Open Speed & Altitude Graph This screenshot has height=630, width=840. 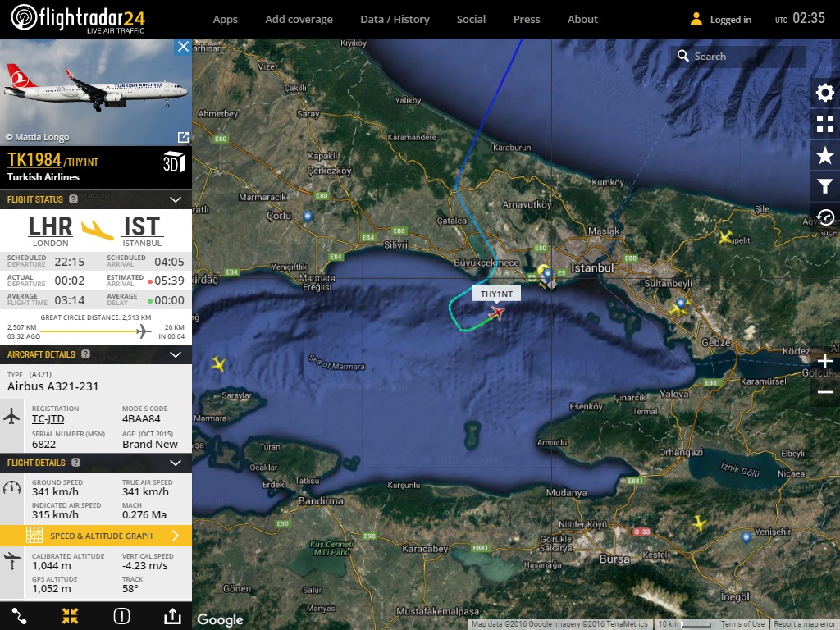point(96,536)
